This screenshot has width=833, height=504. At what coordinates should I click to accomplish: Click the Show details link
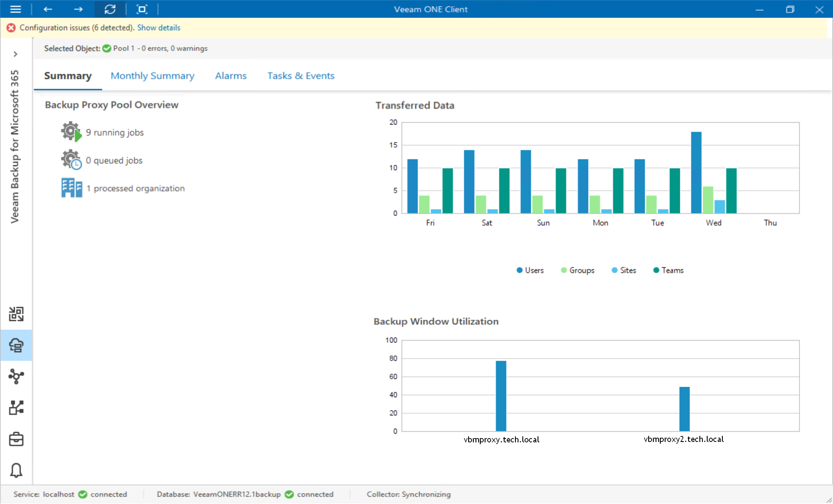158,28
